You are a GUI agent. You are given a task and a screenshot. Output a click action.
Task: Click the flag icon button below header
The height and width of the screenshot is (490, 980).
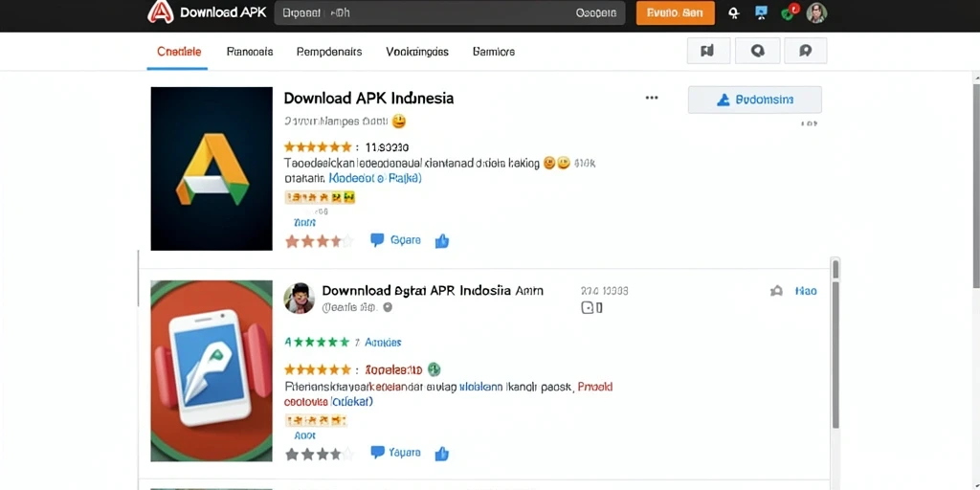[708, 51]
